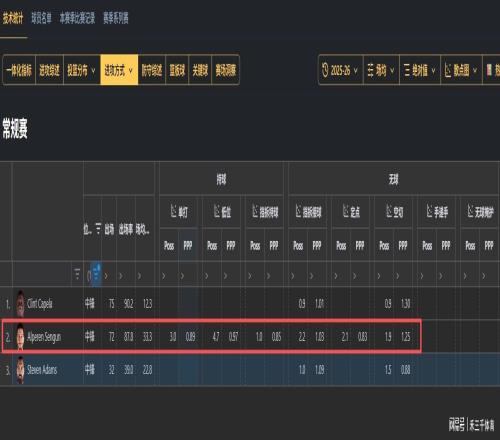
Task: Expand the highlighted 进攻方式 dropdown tab
Action: tap(119, 70)
